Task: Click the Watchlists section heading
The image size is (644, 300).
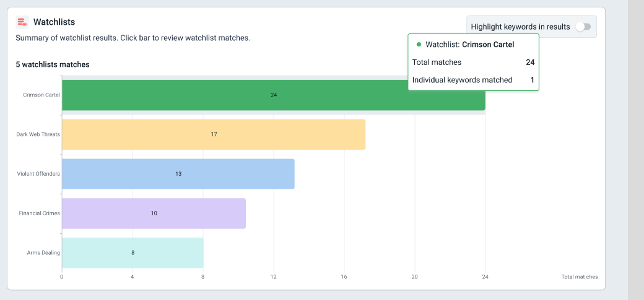Action: [54, 22]
